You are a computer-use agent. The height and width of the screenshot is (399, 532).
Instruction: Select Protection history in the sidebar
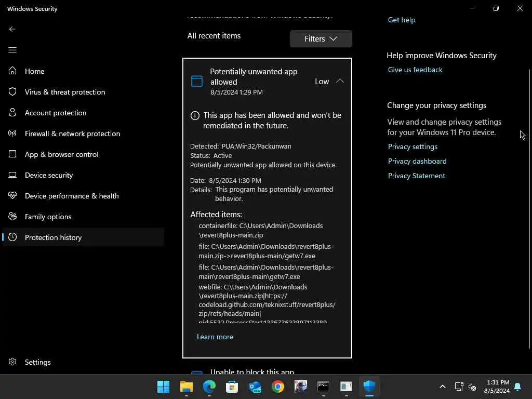pos(83,237)
